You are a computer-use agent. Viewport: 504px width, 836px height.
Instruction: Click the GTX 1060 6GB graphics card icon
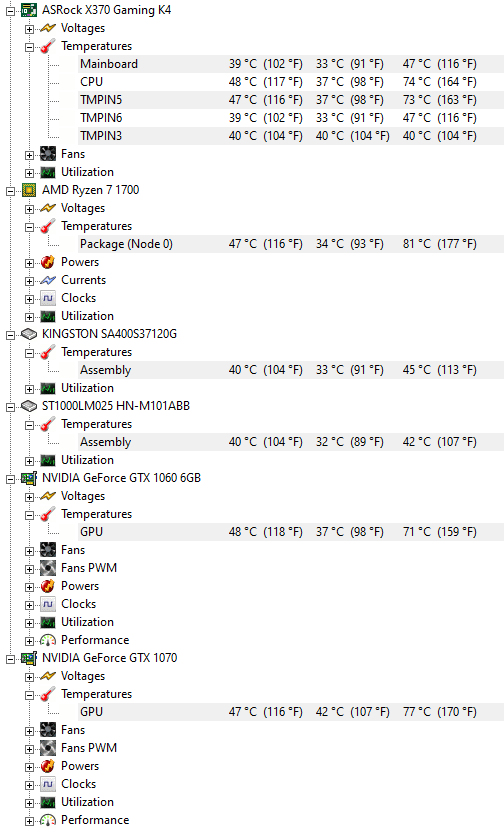pos(29,478)
